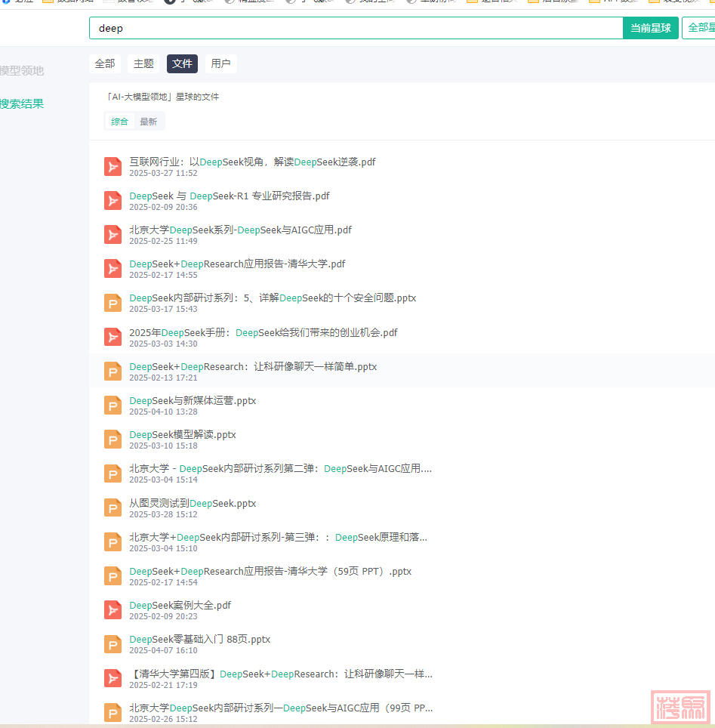Open 搜索结果 in the left sidebar
715x728 pixels.
(x=22, y=104)
